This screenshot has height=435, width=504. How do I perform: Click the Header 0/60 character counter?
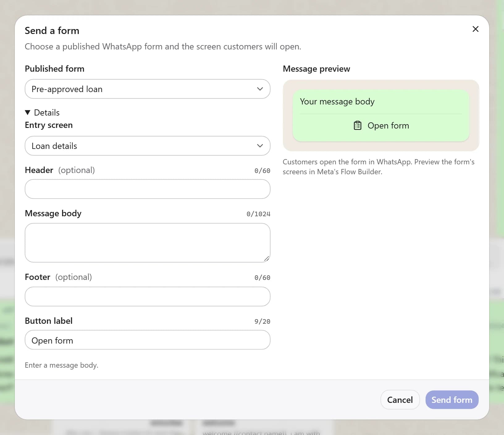coord(262,171)
